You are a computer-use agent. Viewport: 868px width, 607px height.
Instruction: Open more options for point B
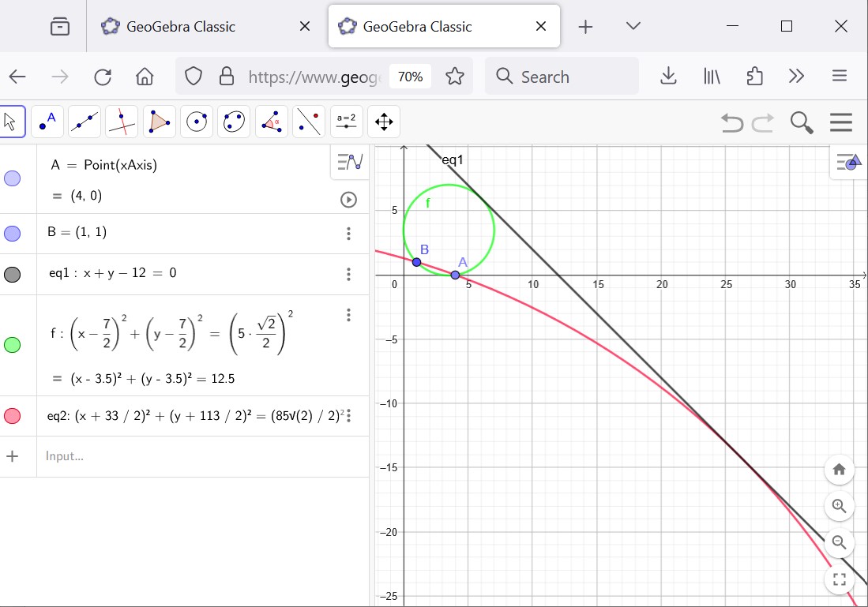(348, 233)
